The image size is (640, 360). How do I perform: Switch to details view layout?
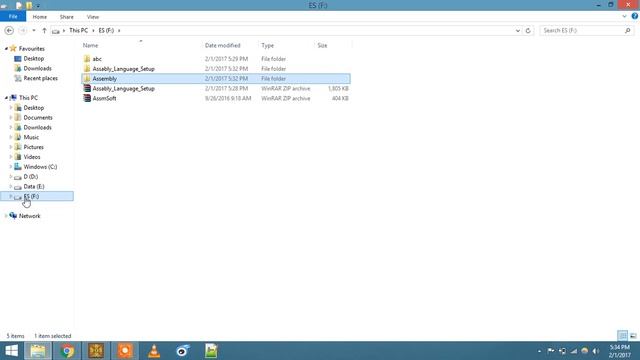622,336
